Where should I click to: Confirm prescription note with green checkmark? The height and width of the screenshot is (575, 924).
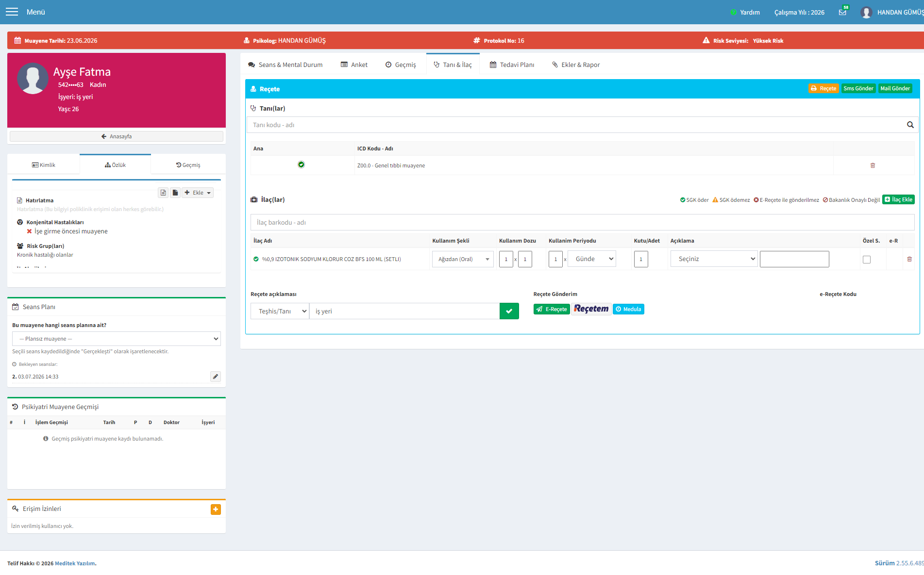(x=509, y=311)
